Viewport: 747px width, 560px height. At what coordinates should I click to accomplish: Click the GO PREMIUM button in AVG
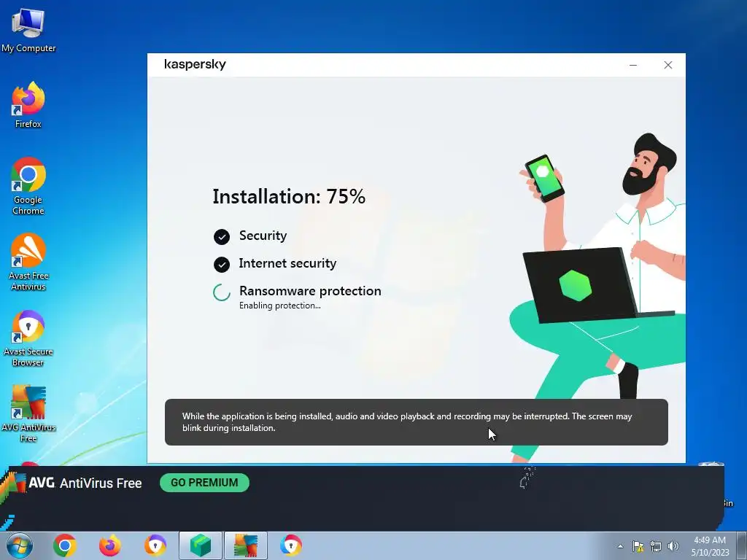coord(204,483)
